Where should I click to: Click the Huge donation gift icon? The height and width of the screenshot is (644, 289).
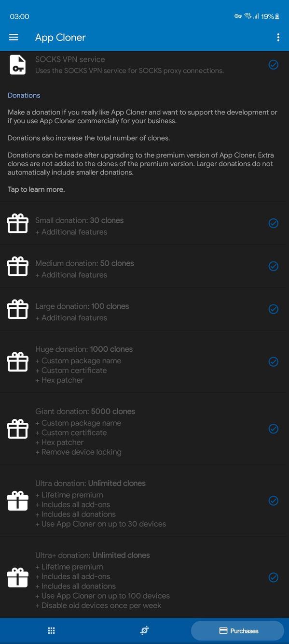pos(17,361)
